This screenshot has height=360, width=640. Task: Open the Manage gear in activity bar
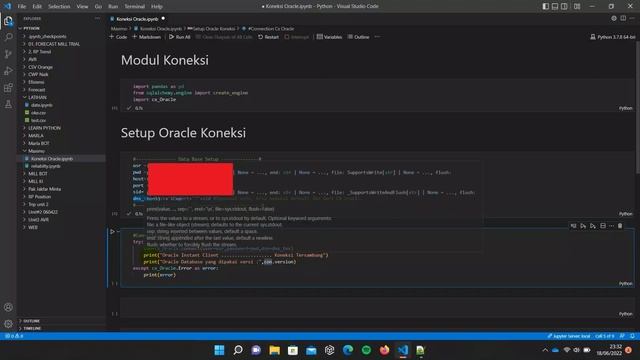[8, 324]
